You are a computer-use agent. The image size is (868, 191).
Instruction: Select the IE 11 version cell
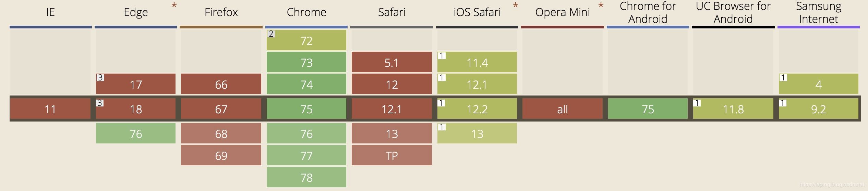click(50, 109)
